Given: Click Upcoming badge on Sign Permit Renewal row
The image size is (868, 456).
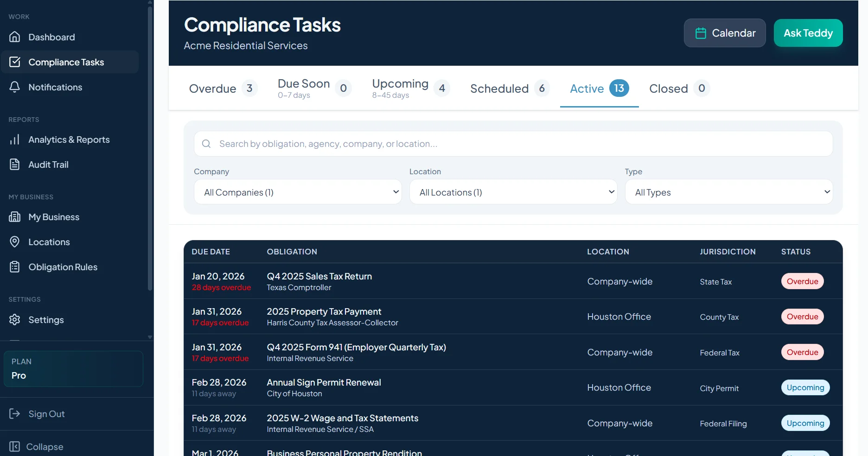Looking at the screenshot, I should [805, 387].
